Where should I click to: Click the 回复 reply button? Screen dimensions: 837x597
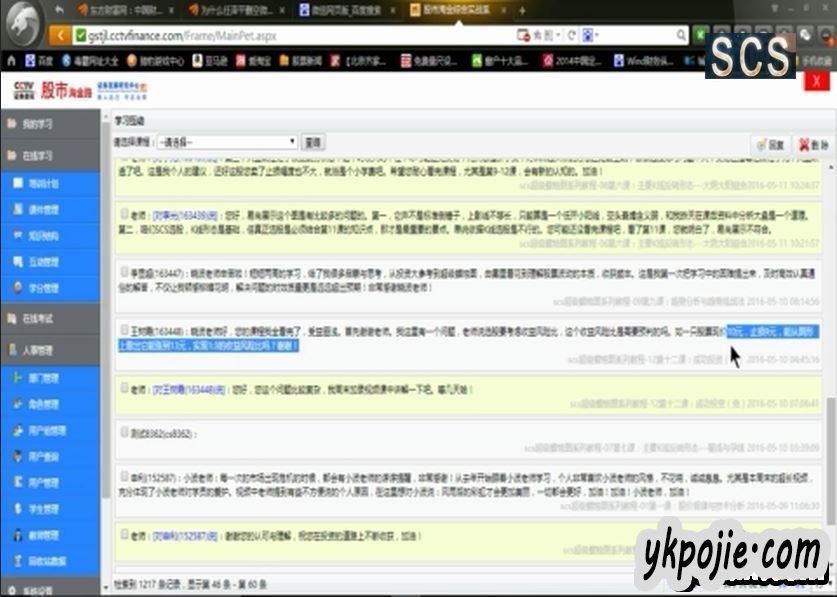[770, 144]
